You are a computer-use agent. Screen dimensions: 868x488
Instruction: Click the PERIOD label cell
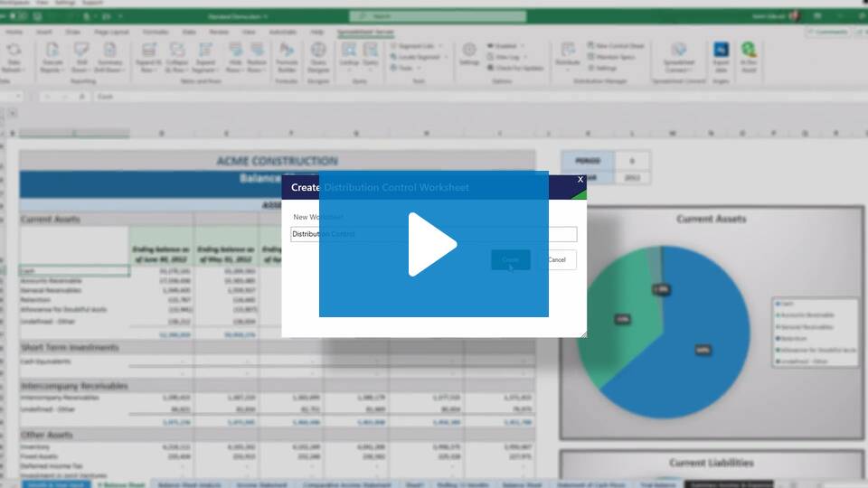point(588,161)
